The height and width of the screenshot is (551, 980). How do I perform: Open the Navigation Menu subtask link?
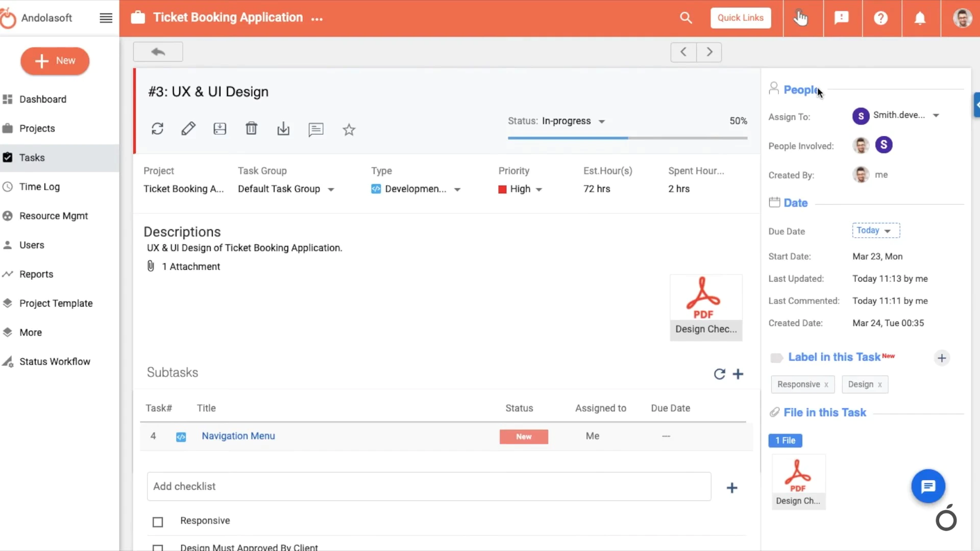coord(238,436)
